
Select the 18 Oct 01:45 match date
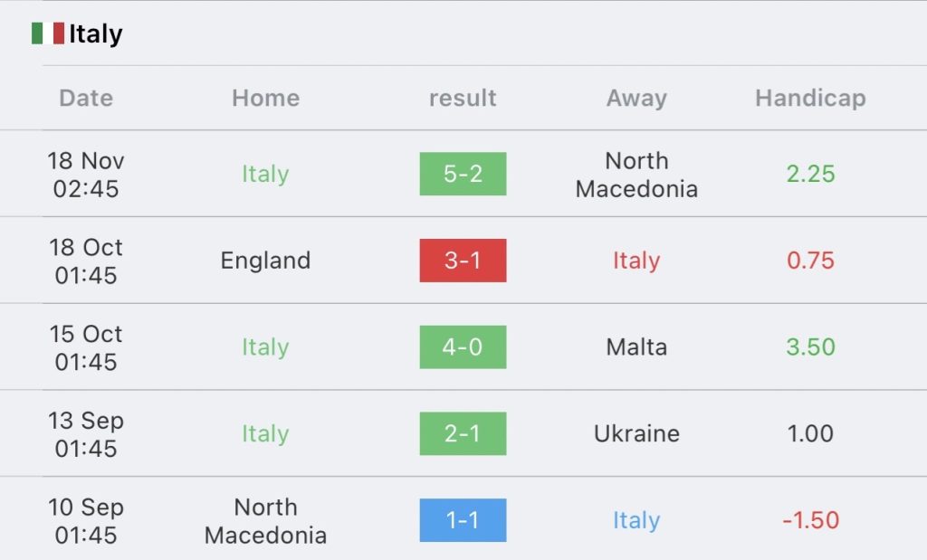(86, 261)
